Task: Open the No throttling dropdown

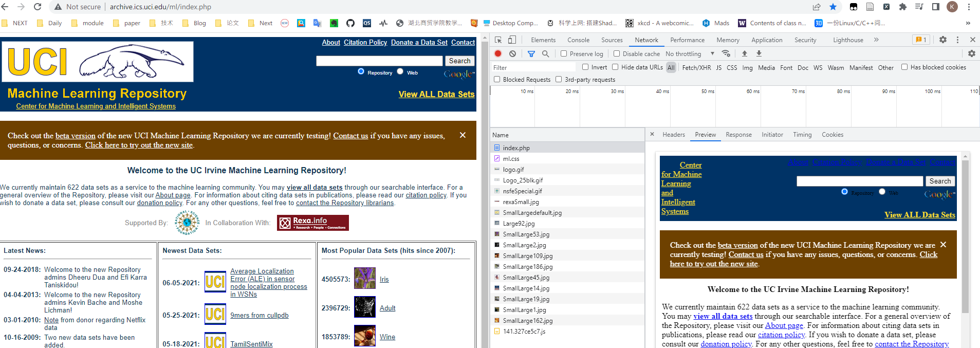Action: point(690,53)
